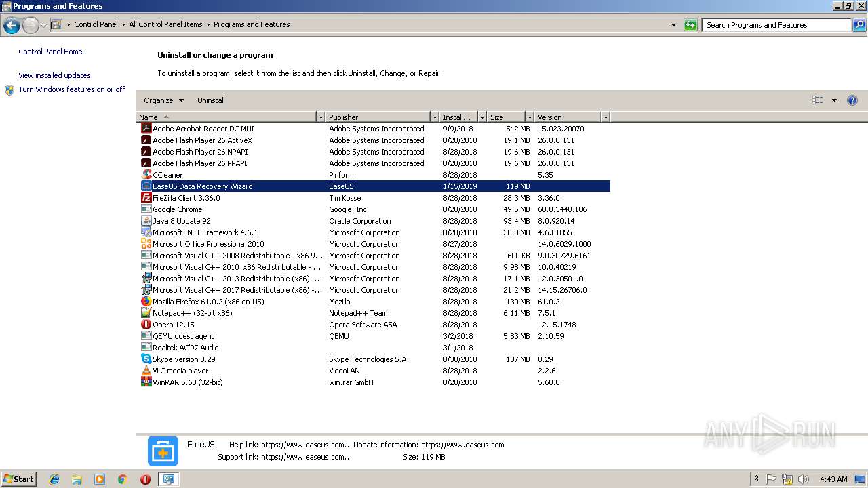Screen dimensions: 868x488
Task: Open the Publisher column filter arrow
Action: click(x=435, y=117)
